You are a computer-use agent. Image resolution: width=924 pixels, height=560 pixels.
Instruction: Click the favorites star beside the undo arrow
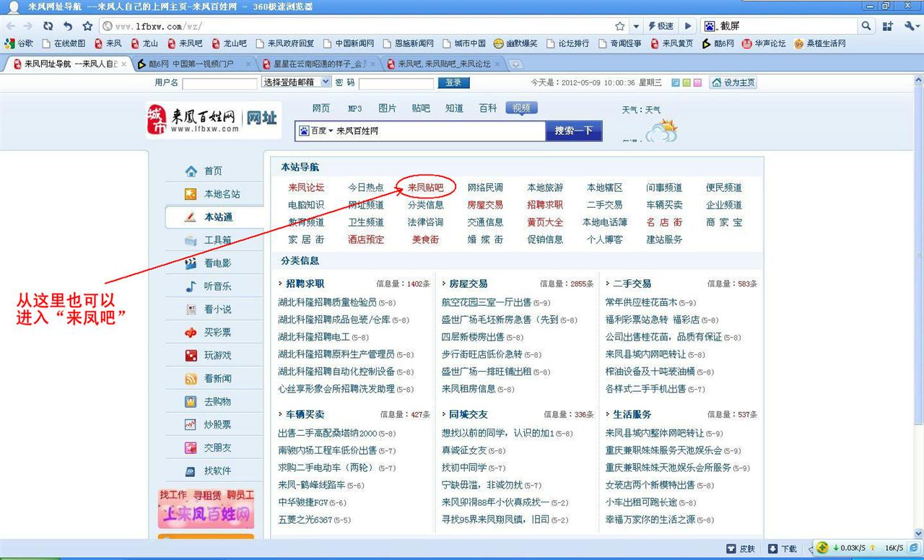coord(87,26)
